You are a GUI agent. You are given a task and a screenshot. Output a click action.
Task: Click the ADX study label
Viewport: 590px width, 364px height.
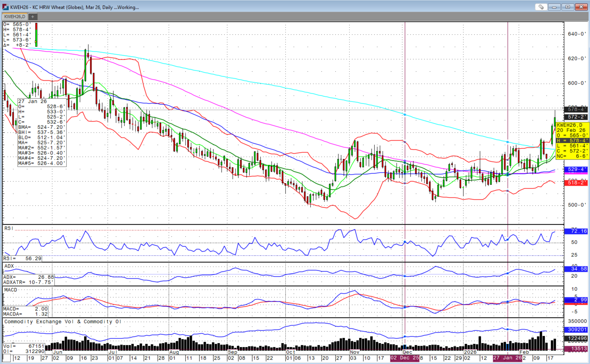click(9, 266)
